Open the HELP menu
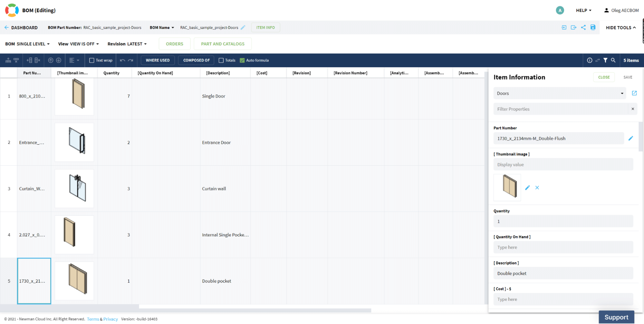The image size is (644, 324). click(583, 10)
